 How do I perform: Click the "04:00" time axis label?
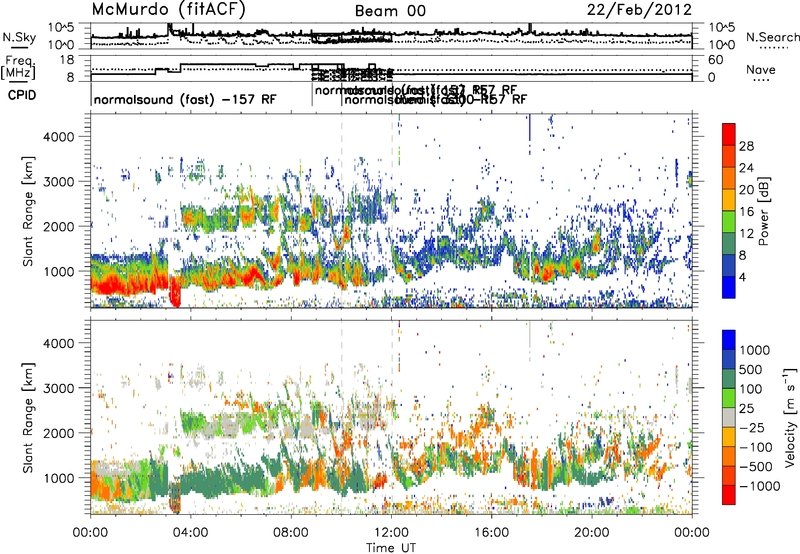190,533
